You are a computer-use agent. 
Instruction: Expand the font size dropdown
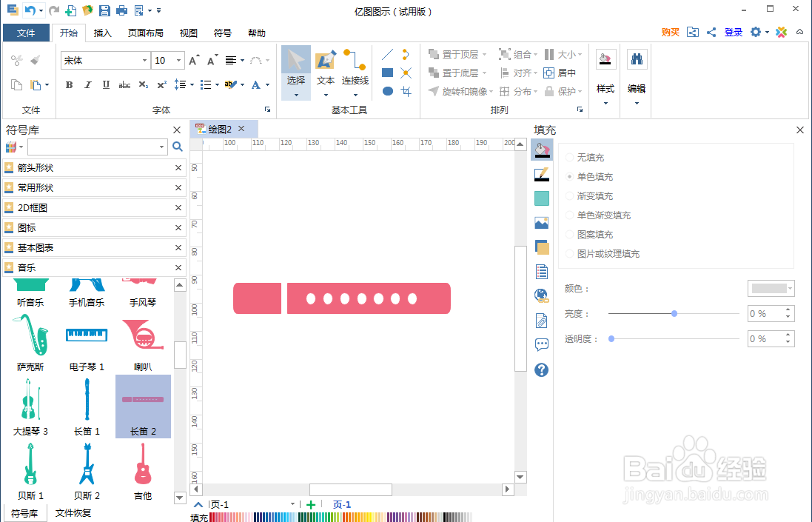pos(178,60)
